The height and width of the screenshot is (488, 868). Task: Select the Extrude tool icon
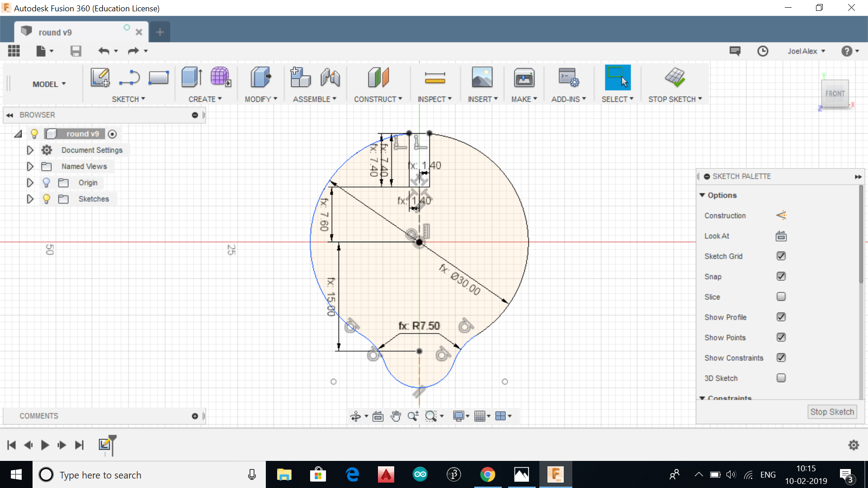[x=191, y=77]
